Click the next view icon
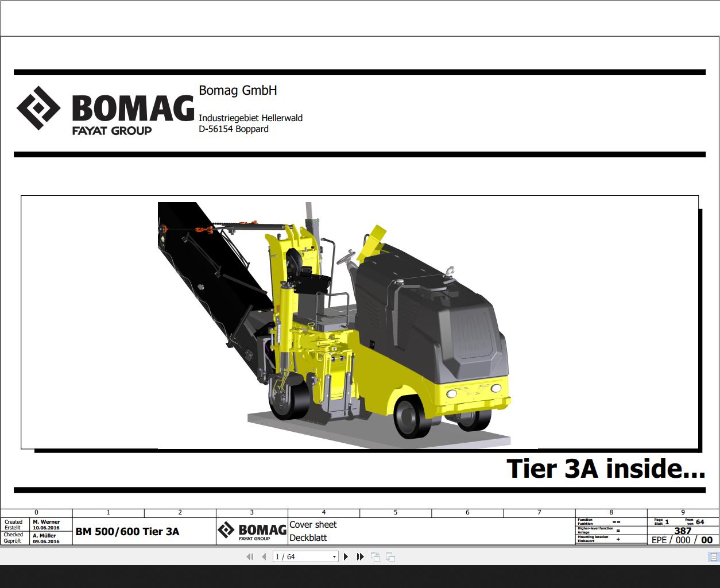Image resolution: width=720 pixels, height=588 pixels. tap(390, 556)
